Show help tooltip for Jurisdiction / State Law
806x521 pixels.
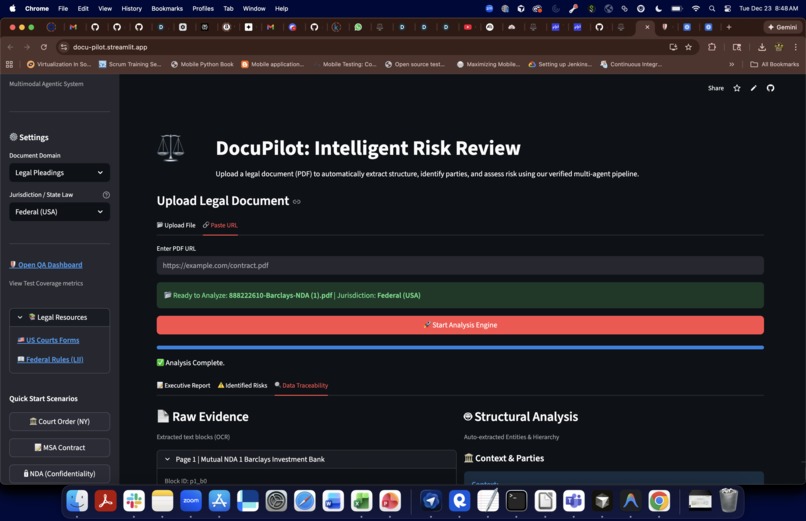click(x=106, y=195)
